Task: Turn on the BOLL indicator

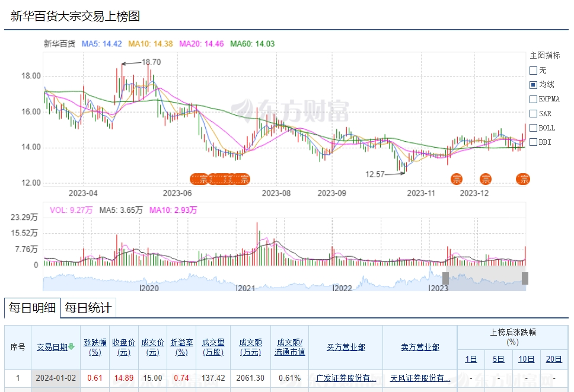Action: point(533,128)
